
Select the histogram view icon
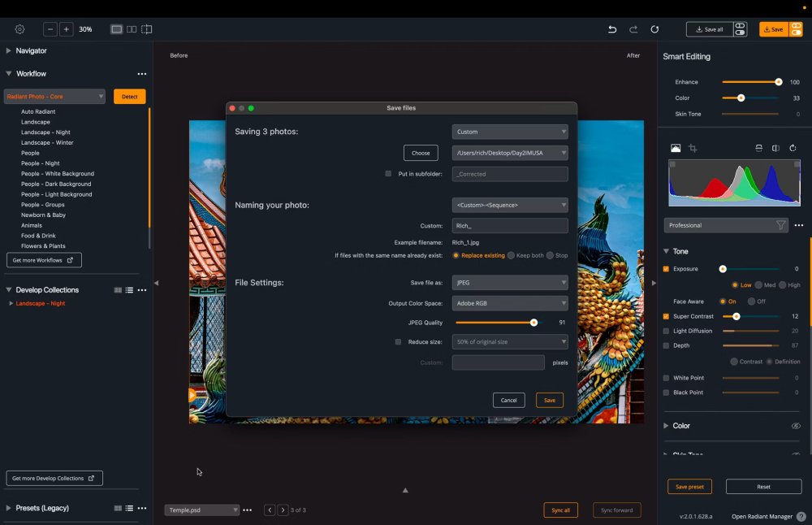(676, 148)
